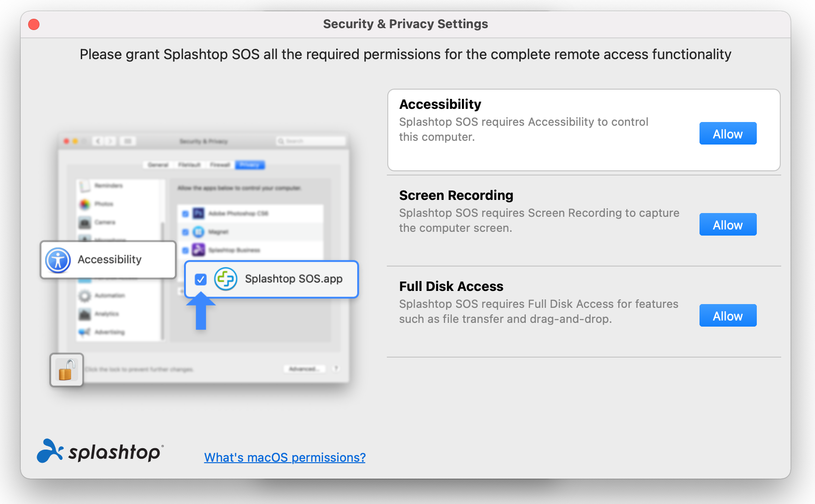Screen dimensions: 815x504
Task: Click the open padlock icon
Action: point(67,370)
